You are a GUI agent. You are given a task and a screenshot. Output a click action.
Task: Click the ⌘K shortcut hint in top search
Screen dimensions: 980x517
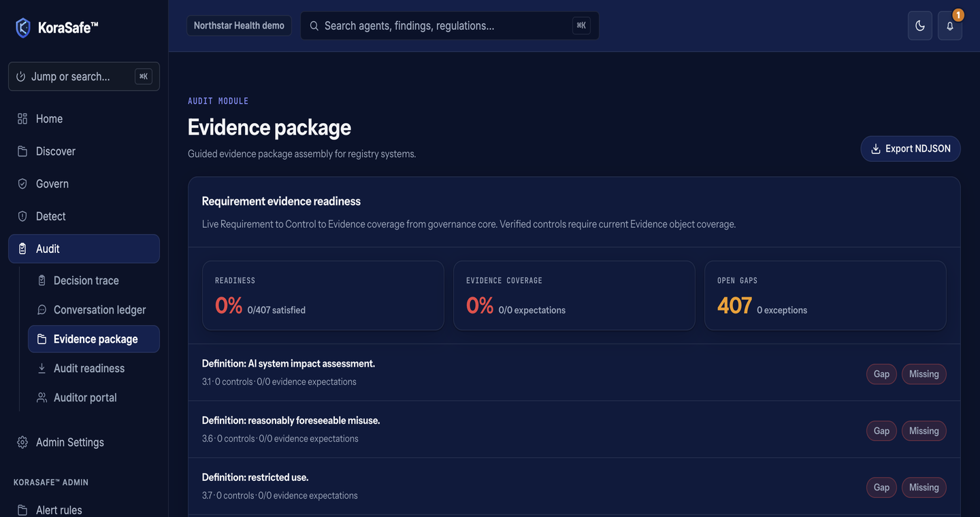581,26
